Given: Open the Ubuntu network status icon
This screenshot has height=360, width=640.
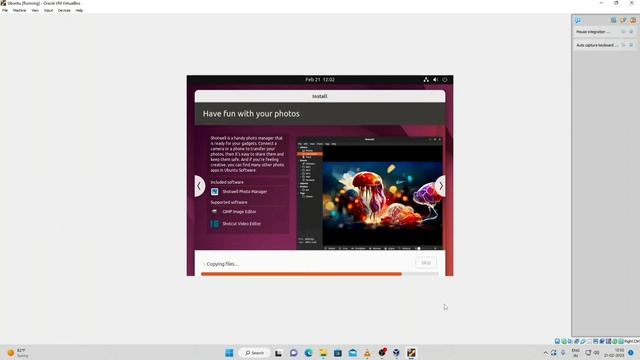Looking at the screenshot, I should 426,80.
